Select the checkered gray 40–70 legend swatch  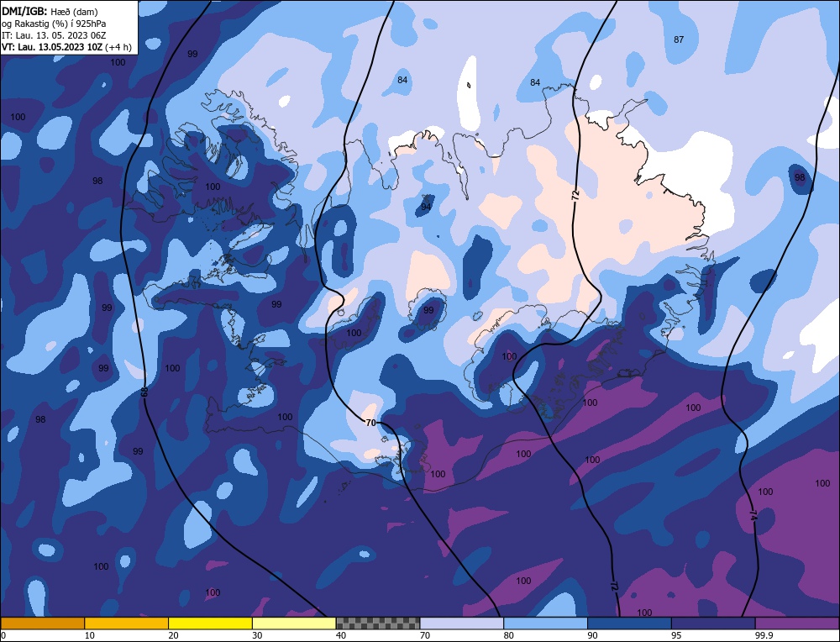tap(378, 623)
